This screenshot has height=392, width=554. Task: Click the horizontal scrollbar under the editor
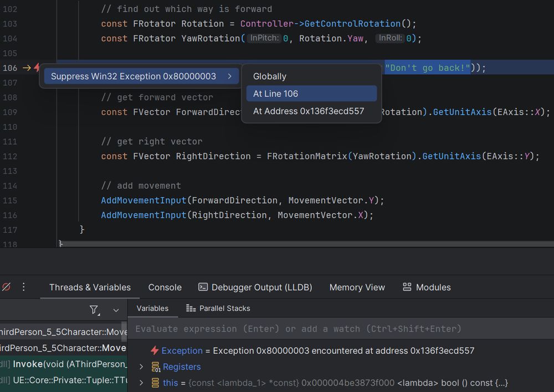307,244
